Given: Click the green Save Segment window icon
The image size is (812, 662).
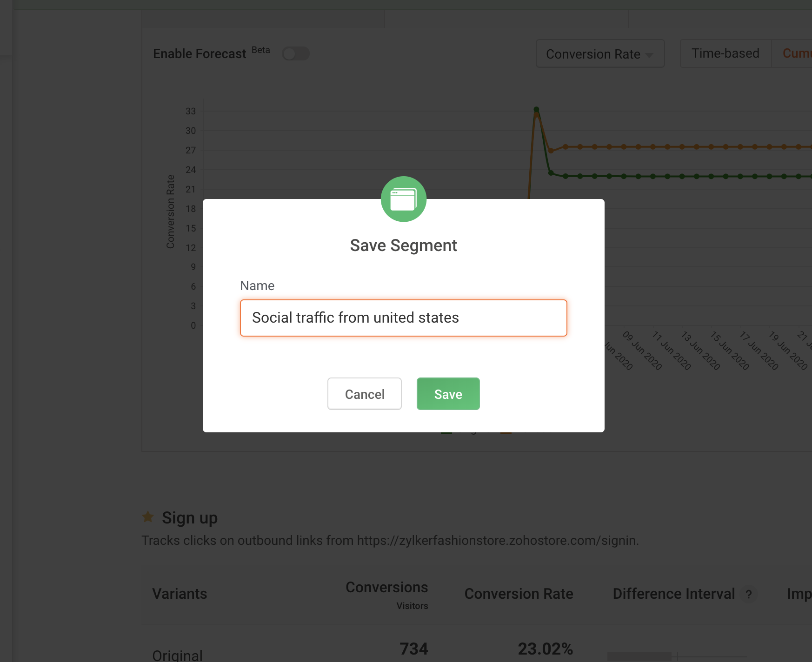Looking at the screenshot, I should coord(403,199).
